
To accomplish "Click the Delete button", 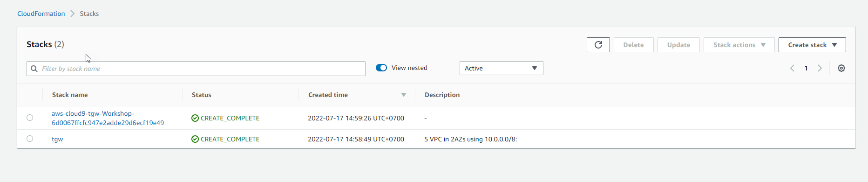I will (633, 45).
